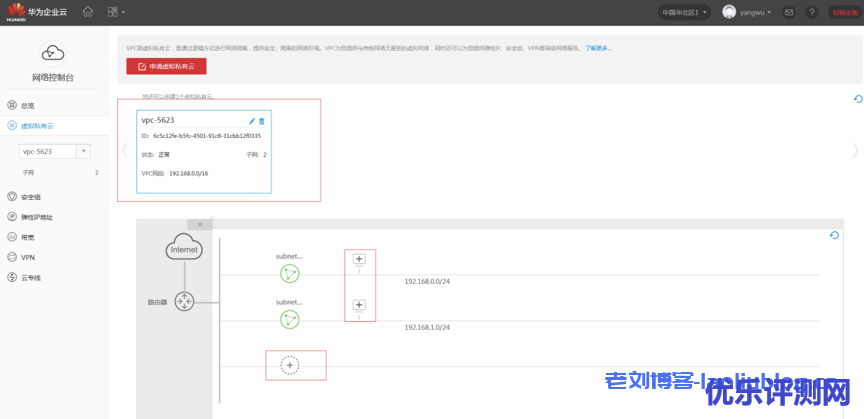The image size is (864, 419).
Task: Select 总览 in the left sidebar
Action: (x=28, y=105)
